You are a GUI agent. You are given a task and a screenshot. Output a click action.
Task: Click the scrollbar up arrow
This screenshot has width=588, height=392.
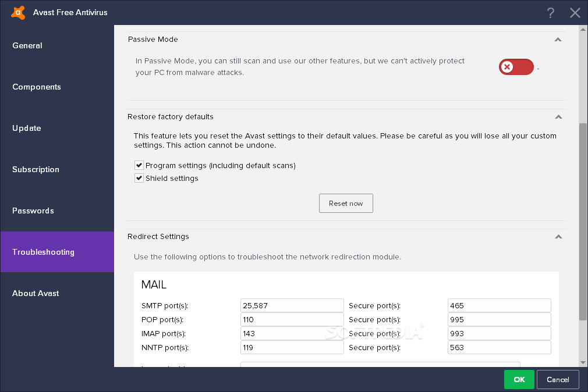click(583, 29)
